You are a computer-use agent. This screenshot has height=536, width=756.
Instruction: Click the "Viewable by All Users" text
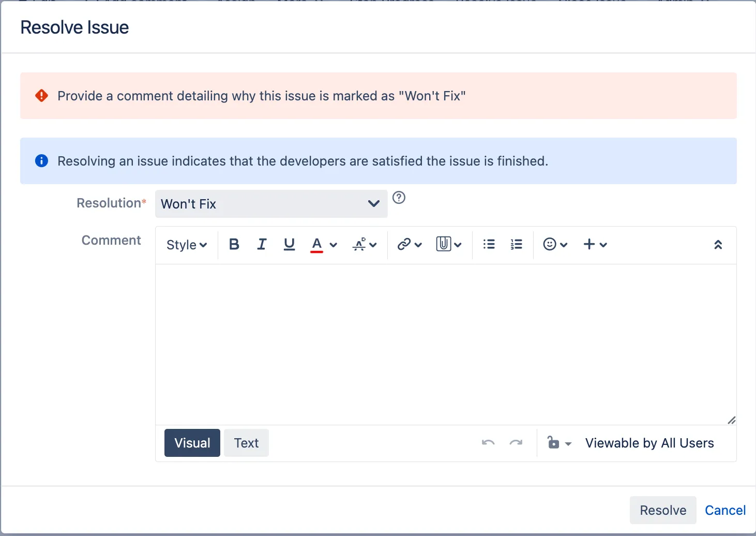click(x=649, y=443)
